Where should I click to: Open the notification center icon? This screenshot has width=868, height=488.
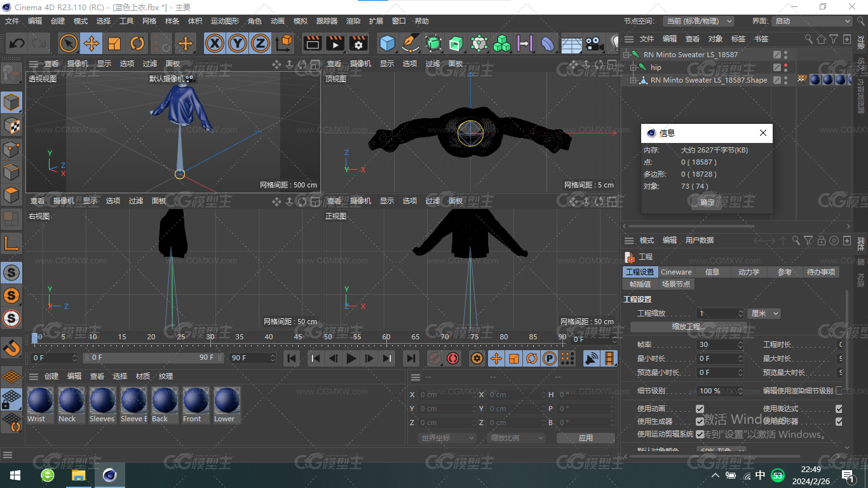point(848,475)
